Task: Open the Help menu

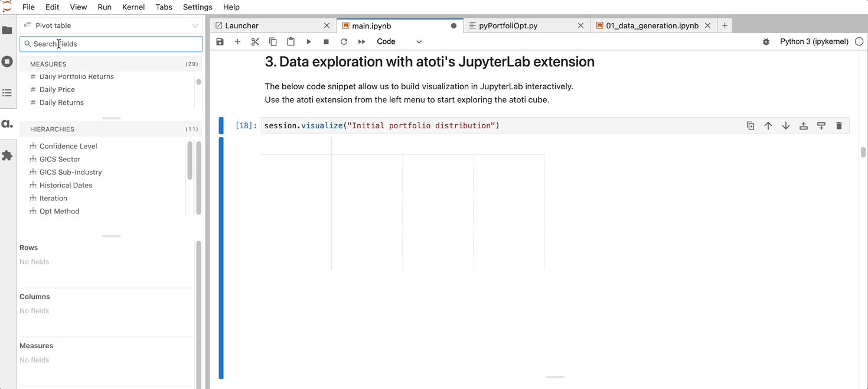Action: [231, 7]
